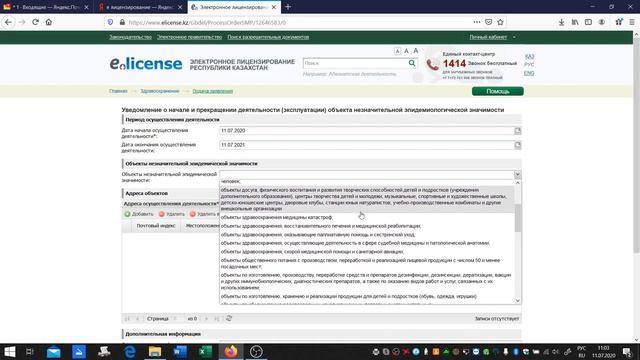Open Поиск разрешительных документов link
Screen dimensions: 640x360
268,37
